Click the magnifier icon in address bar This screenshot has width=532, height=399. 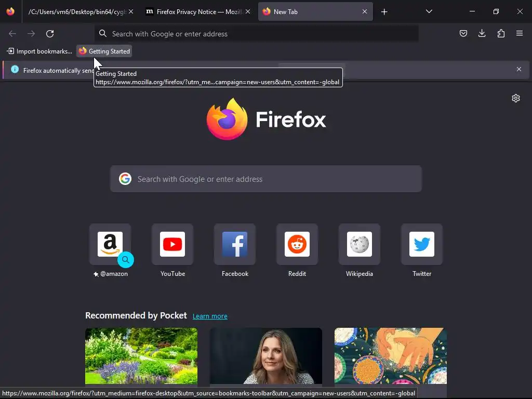click(102, 33)
